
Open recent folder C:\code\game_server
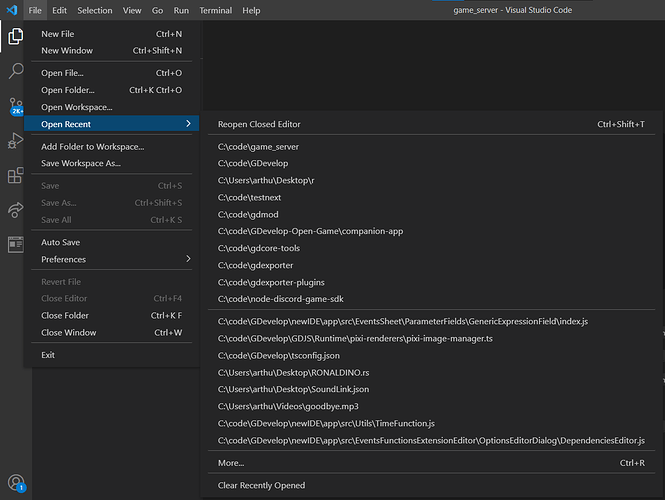(x=431, y=147)
